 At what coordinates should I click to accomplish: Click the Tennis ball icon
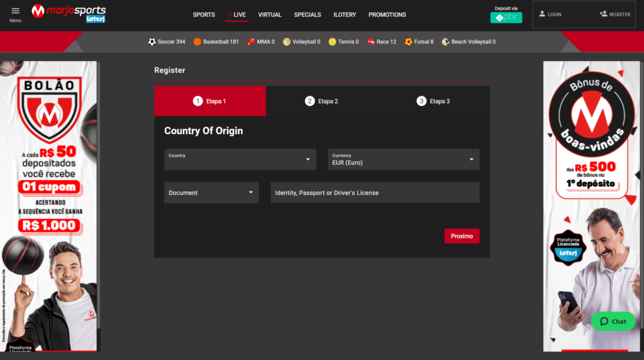point(332,42)
